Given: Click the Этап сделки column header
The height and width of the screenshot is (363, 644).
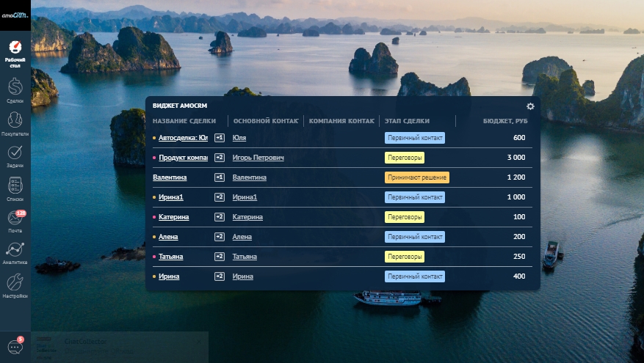Looking at the screenshot, I should [406, 121].
